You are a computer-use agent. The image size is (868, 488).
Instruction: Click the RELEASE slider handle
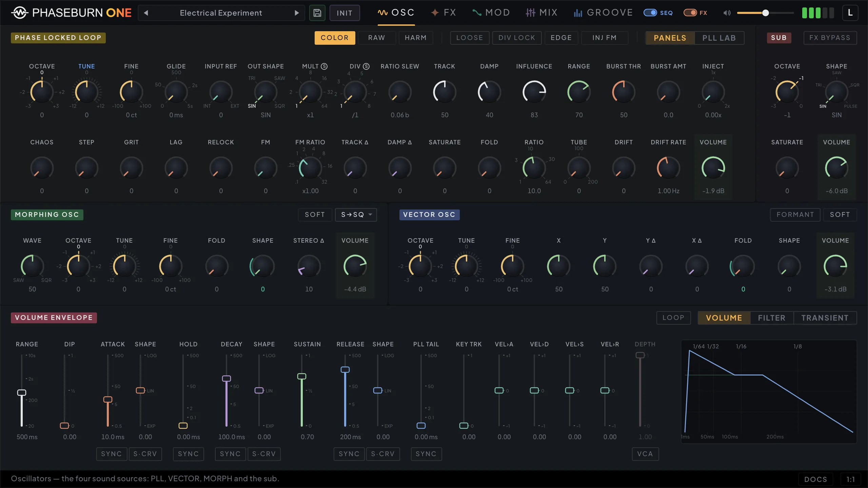[x=345, y=369]
